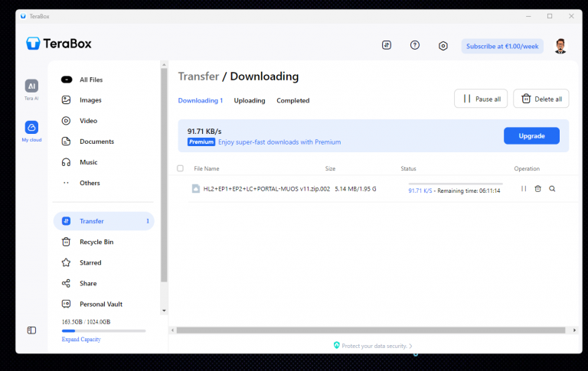Switch to Completed tab
The width and height of the screenshot is (588, 371).
[x=293, y=100]
